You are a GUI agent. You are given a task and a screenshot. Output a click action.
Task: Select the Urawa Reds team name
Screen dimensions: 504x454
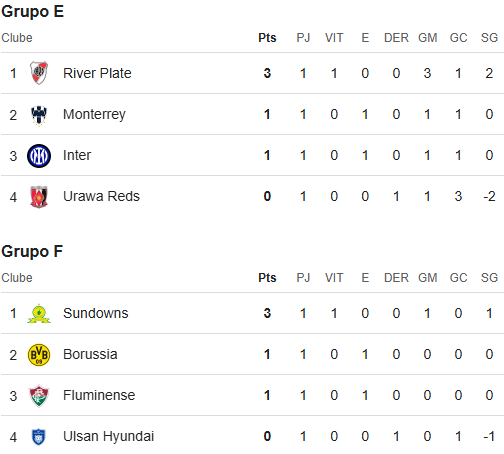point(101,196)
